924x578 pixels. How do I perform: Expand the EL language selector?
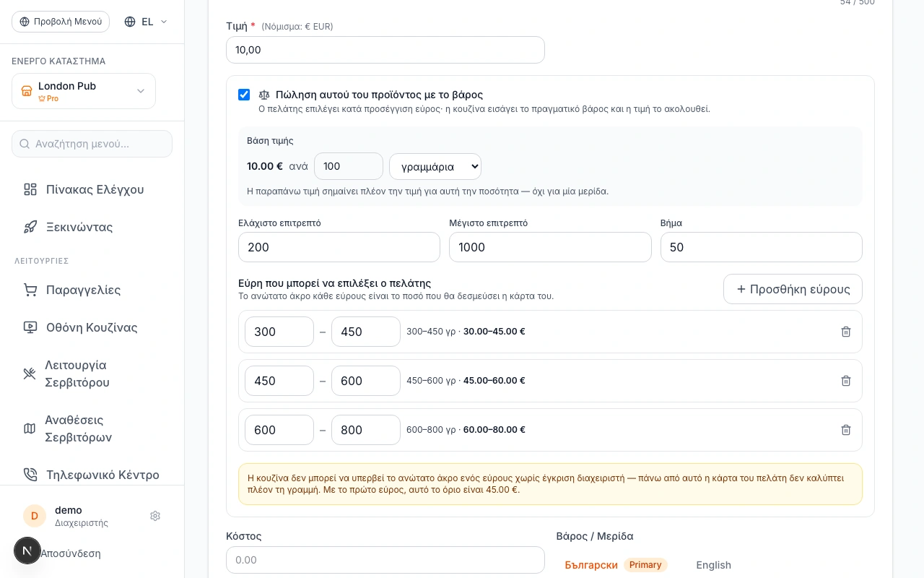coord(146,22)
